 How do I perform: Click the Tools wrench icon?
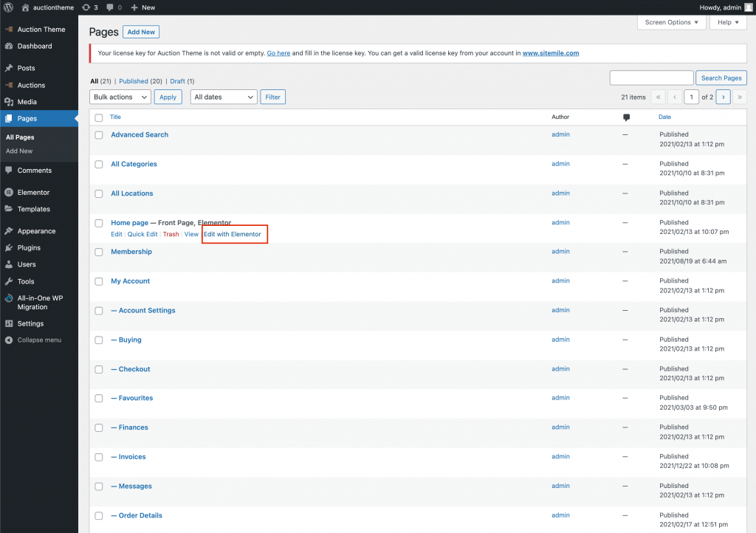[x=9, y=281]
